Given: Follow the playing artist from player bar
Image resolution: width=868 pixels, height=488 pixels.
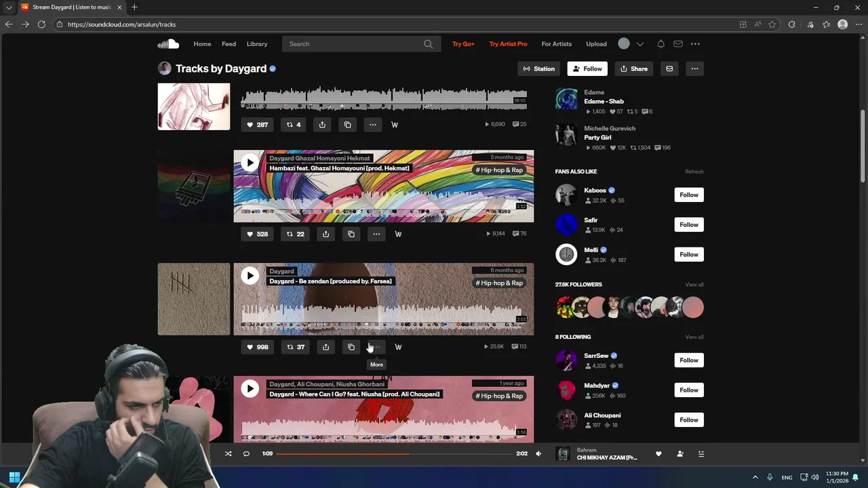Looking at the screenshot, I should click(x=680, y=454).
